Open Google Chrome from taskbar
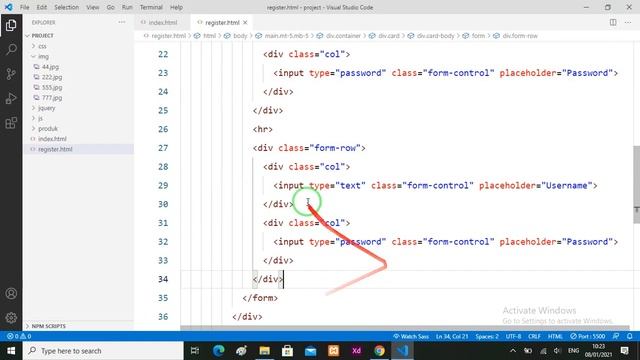The image size is (640, 360). 379,351
